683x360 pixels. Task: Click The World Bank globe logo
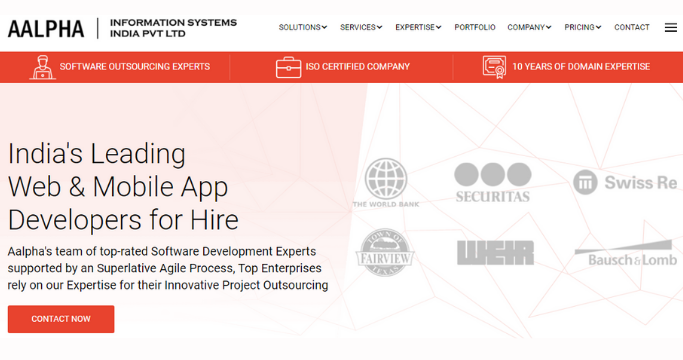tap(385, 183)
